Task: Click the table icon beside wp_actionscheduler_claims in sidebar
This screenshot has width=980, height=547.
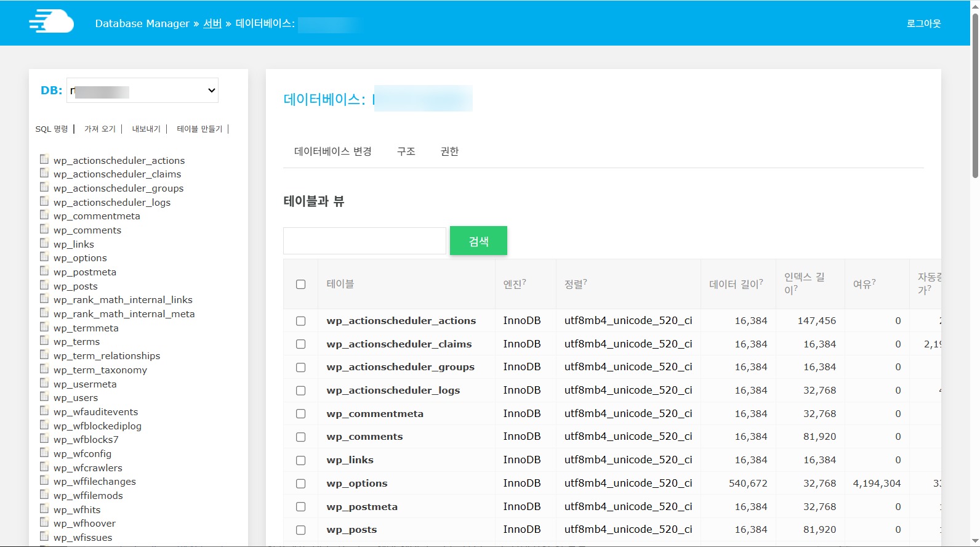Action: click(x=44, y=173)
